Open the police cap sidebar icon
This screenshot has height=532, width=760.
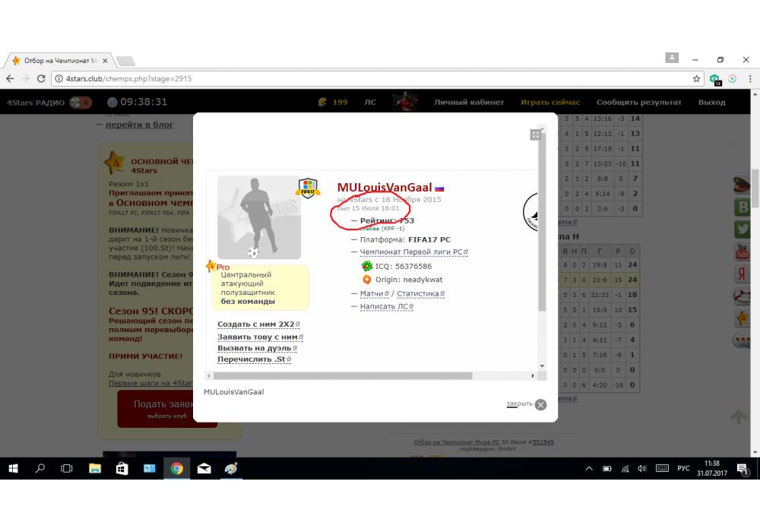(x=742, y=185)
